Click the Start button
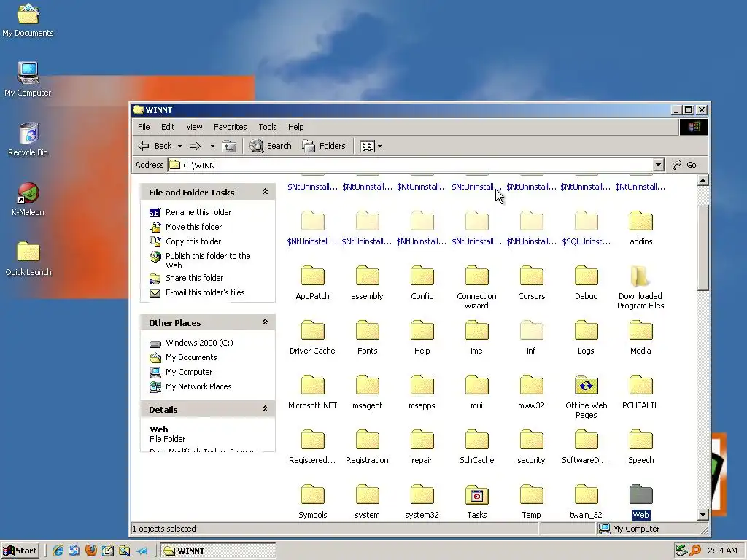The height and width of the screenshot is (560, 747). point(20,551)
